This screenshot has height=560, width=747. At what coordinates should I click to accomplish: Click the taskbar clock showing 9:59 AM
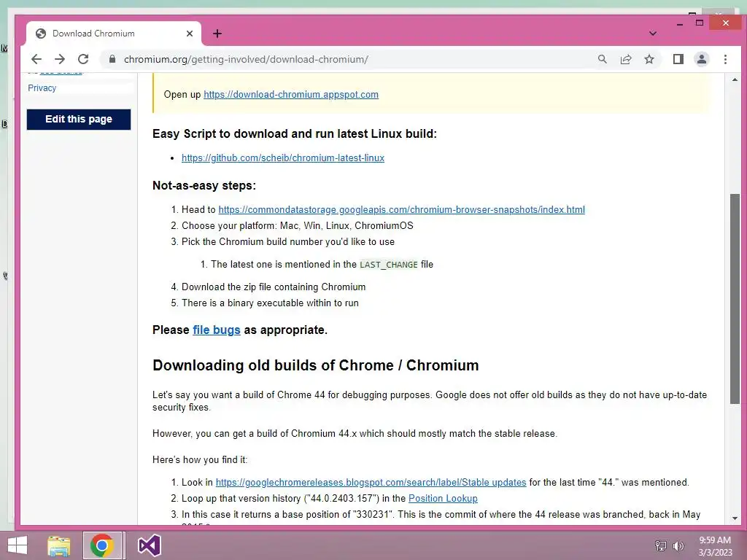pyautogui.click(x=715, y=546)
